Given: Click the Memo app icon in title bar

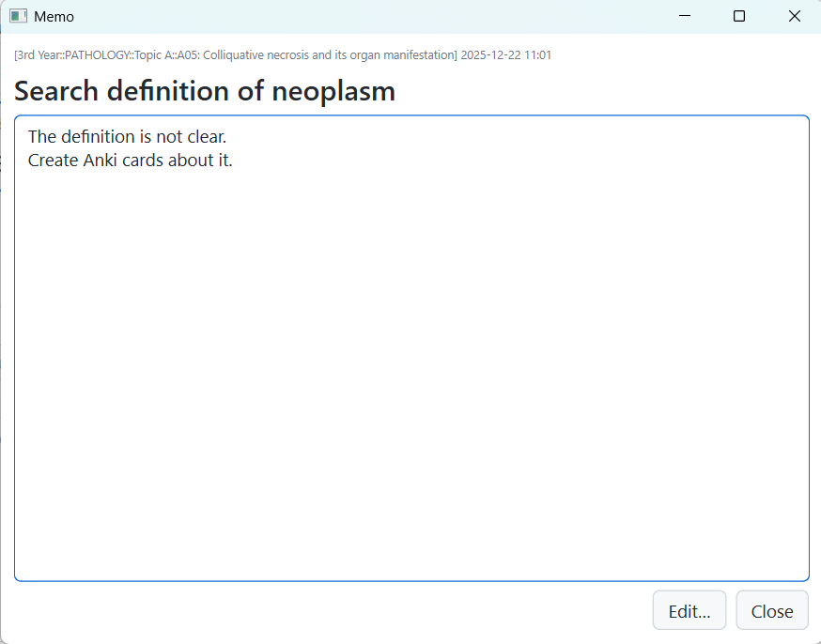Looking at the screenshot, I should pyautogui.click(x=18, y=17).
